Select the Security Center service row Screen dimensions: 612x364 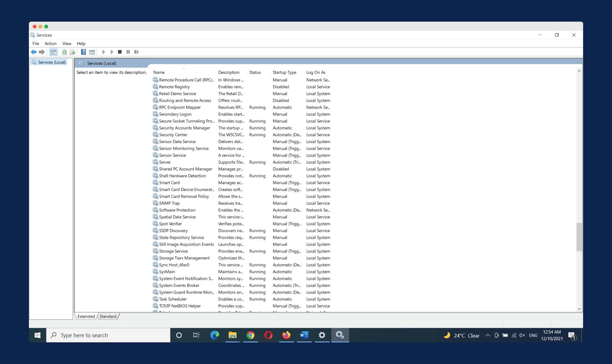tap(173, 135)
